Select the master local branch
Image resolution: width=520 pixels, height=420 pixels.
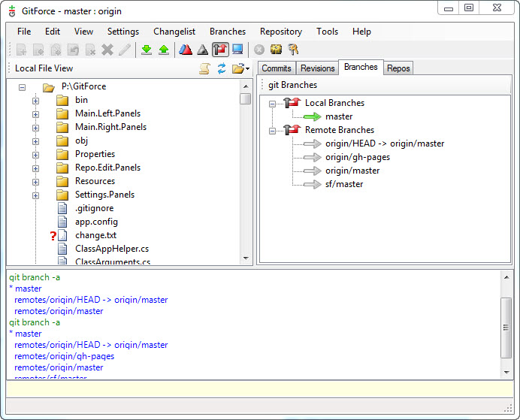pyautogui.click(x=339, y=116)
